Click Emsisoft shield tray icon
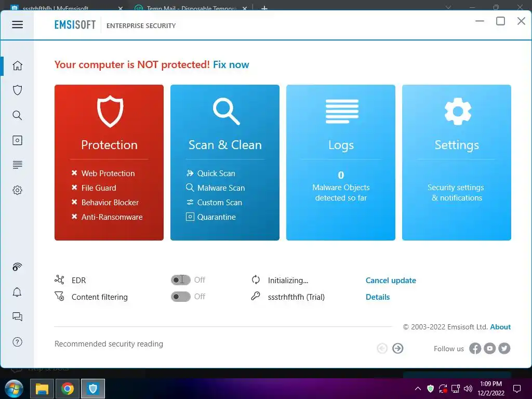Viewport: 532px width, 399px height. (430, 389)
